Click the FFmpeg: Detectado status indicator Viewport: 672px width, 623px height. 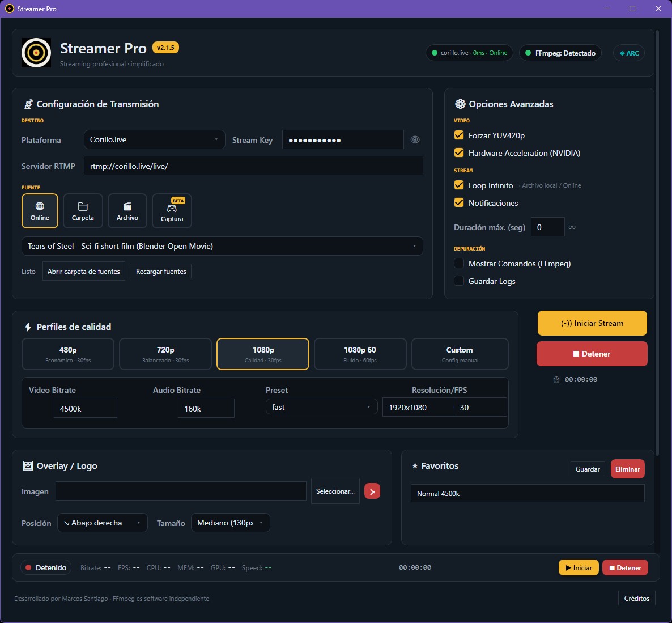tap(560, 52)
